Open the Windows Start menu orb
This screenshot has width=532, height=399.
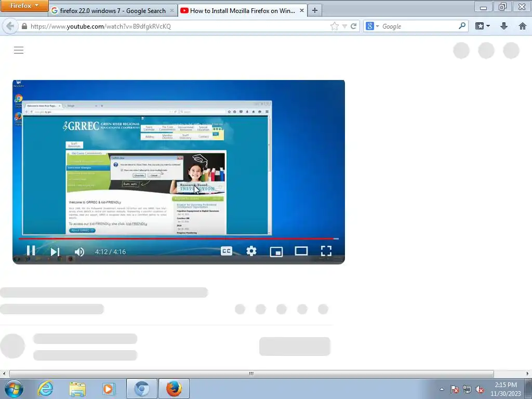pos(14,389)
